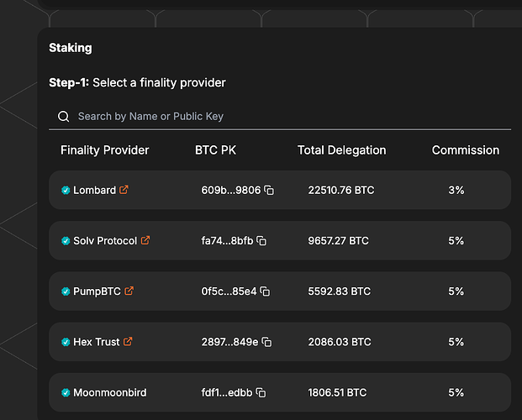Sort by Commission column header

(466, 150)
